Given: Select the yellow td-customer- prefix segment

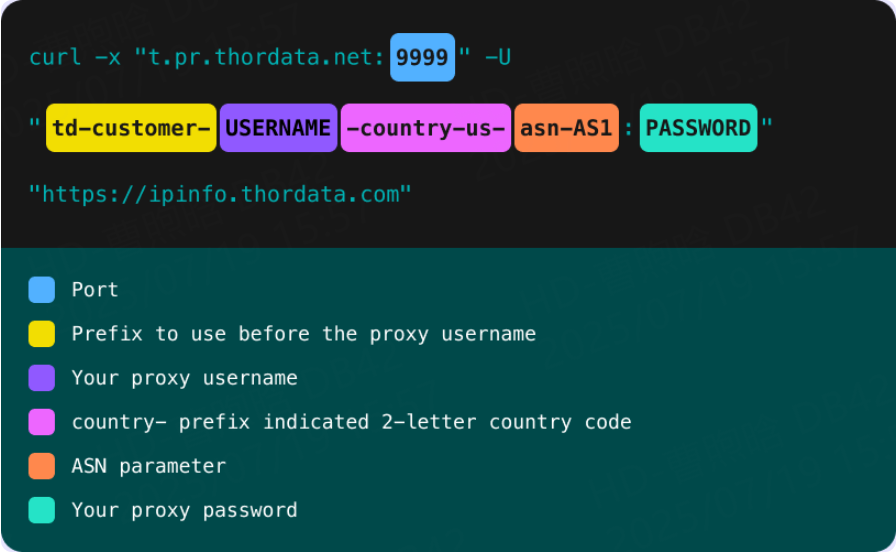Looking at the screenshot, I should pos(131,128).
